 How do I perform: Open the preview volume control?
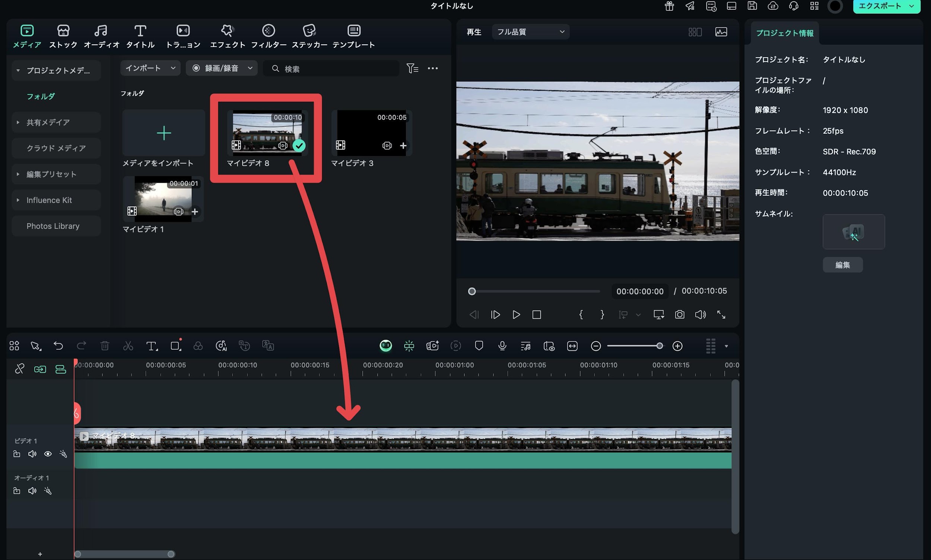pos(700,315)
